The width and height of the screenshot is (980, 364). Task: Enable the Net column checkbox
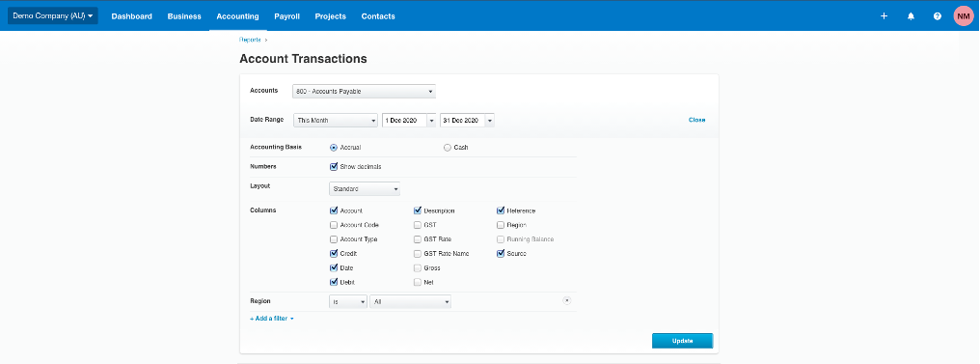(x=418, y=282)
